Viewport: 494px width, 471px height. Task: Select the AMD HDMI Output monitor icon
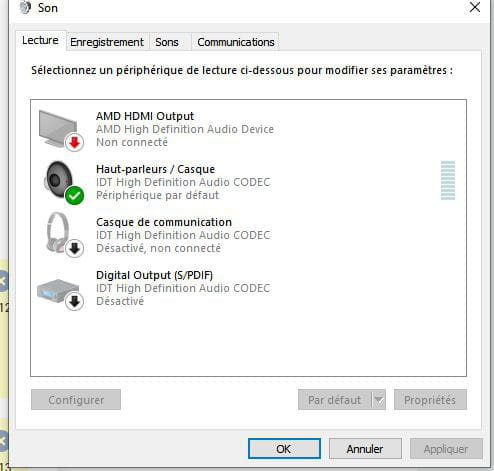(x=59, y=129)
